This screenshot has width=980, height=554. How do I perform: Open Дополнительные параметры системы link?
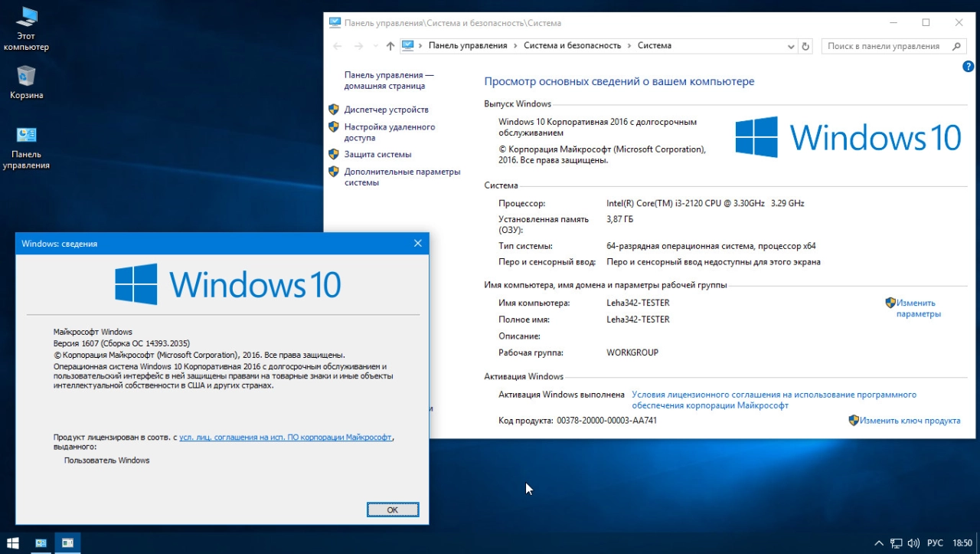(402, 177)
